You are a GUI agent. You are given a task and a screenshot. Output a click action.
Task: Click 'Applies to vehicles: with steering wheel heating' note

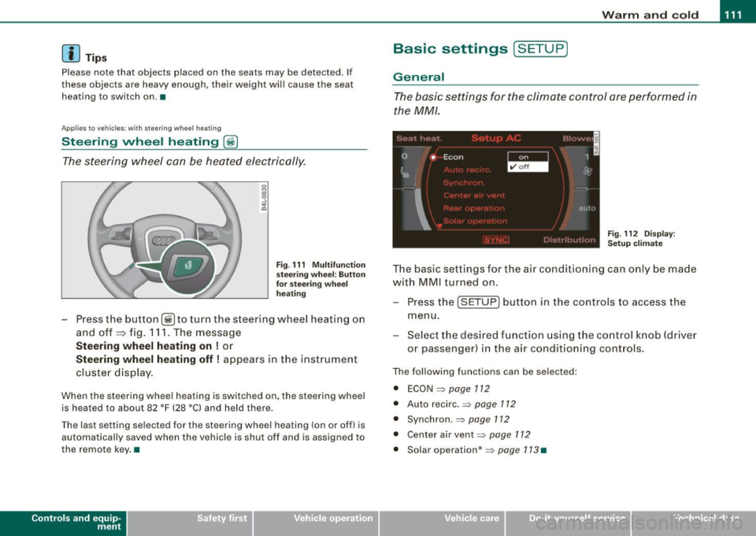click(141, 128)
